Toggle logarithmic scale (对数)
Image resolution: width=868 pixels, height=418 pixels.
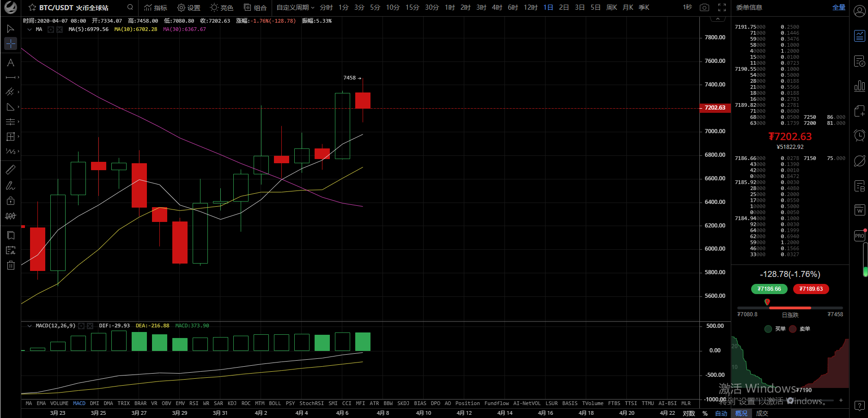(689, 413)
